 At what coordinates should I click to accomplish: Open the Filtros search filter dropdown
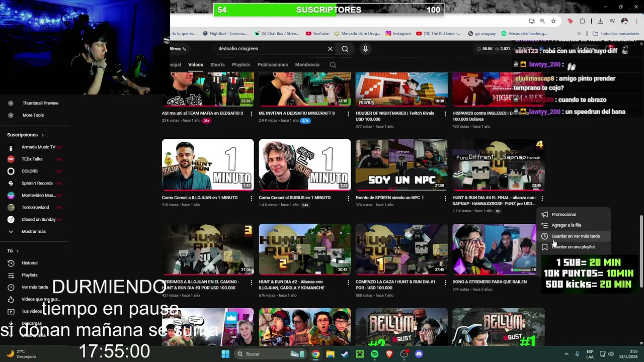(178, 49)
